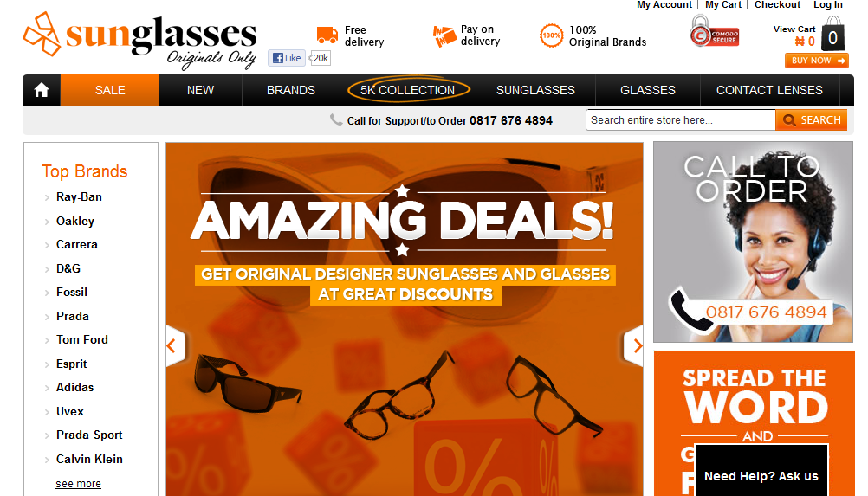Open the Ray-Ban brand link

click(79, 196)
